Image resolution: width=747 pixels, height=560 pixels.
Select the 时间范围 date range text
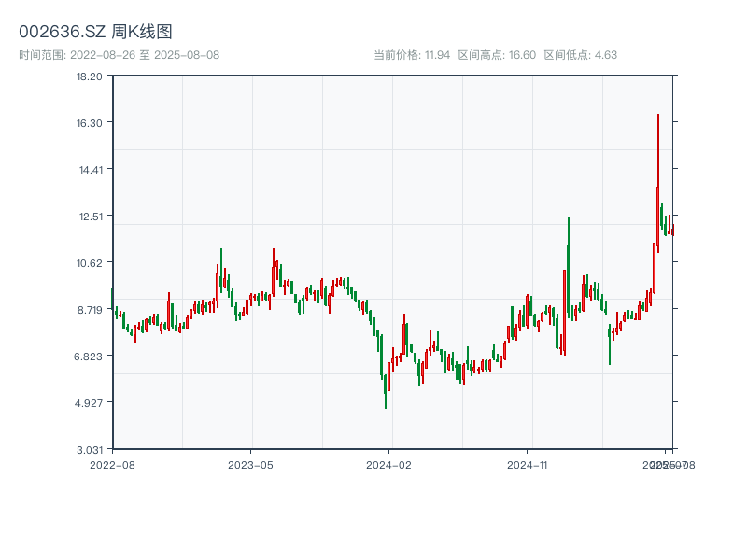pos(119,55)
